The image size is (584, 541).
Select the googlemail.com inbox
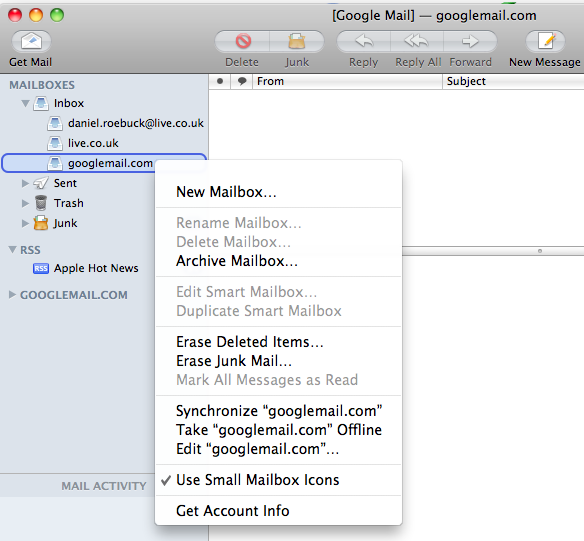coord(104,163)
